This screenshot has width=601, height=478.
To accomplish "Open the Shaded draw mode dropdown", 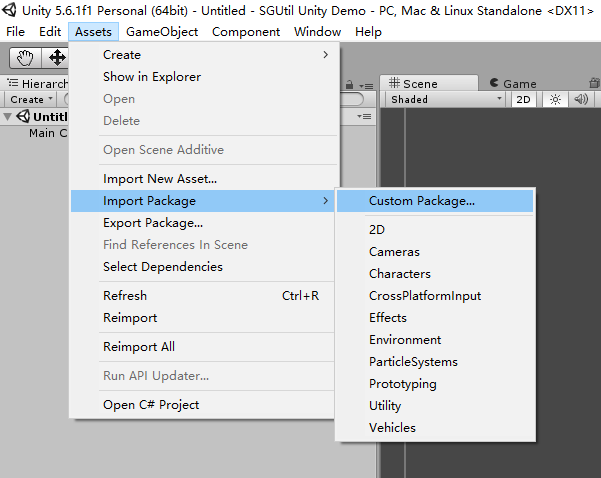I will (x=446, y=100).
